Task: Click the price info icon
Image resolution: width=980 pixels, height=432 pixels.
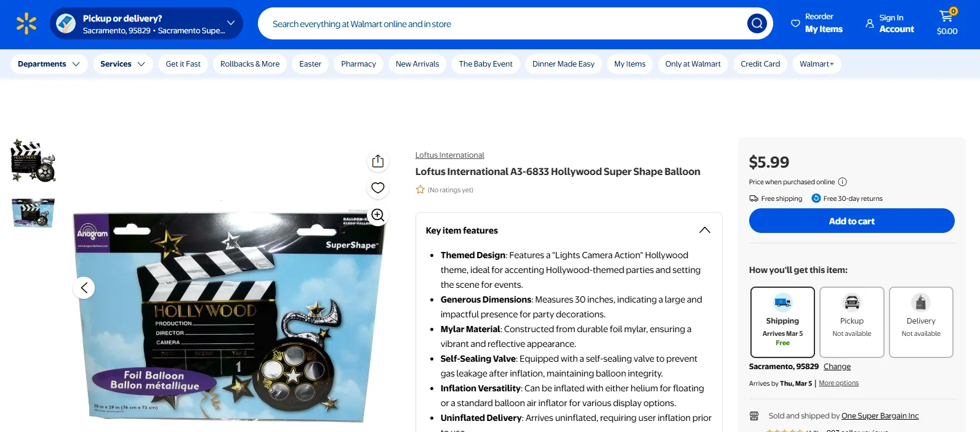Action: click(843, 182)
